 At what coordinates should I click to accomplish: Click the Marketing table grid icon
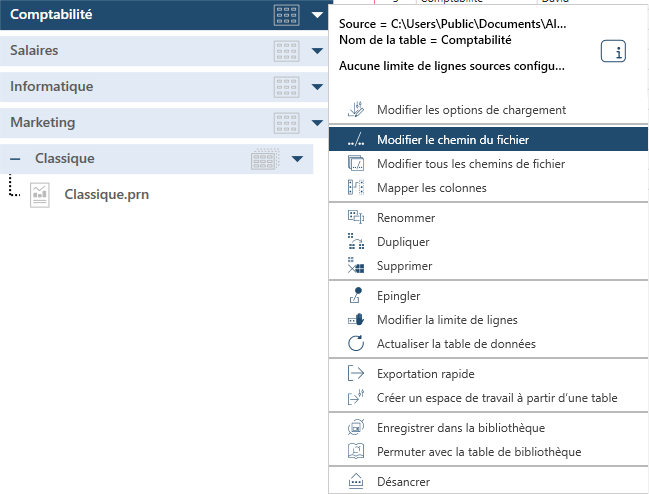[286, 123]
